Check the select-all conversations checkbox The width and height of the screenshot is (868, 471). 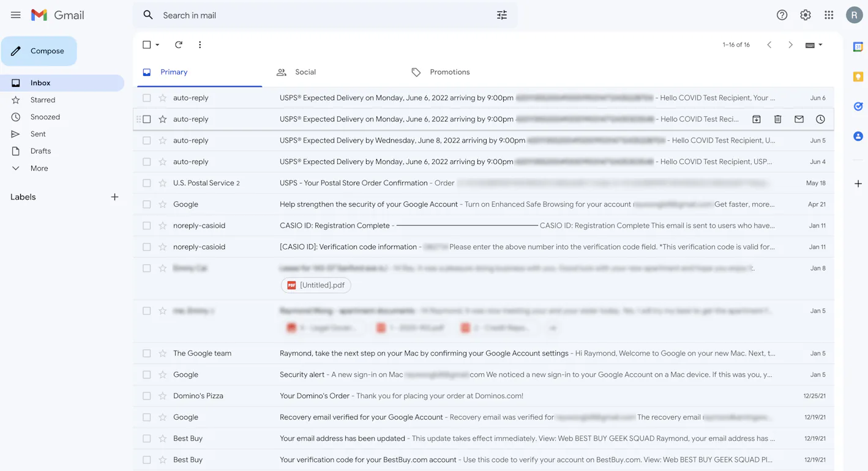point(145,45)
